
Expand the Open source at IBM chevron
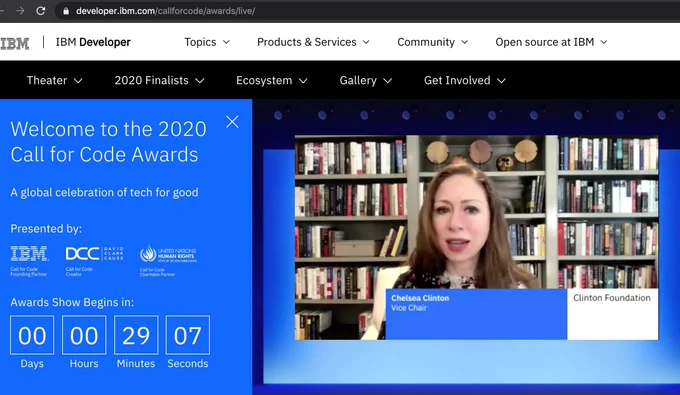[604, 42]
